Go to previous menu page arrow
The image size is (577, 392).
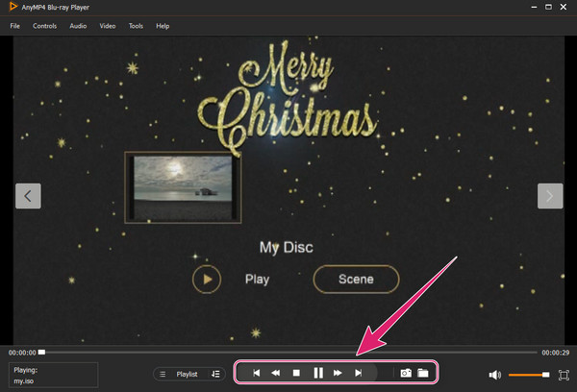(x=28, y=196)
